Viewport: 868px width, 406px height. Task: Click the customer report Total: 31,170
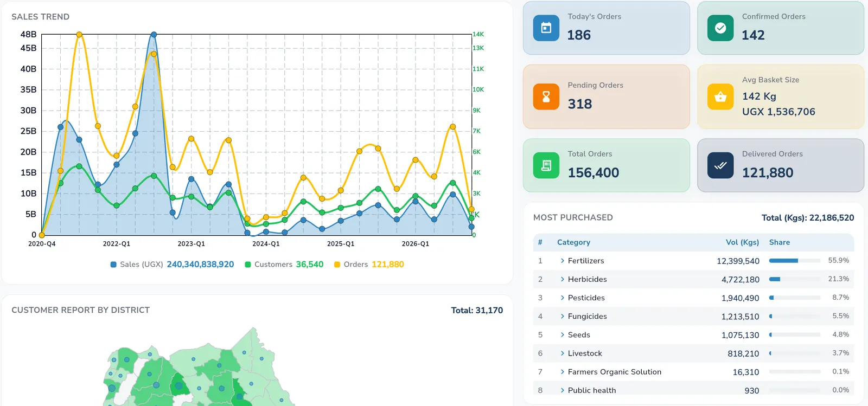(477, 311)
